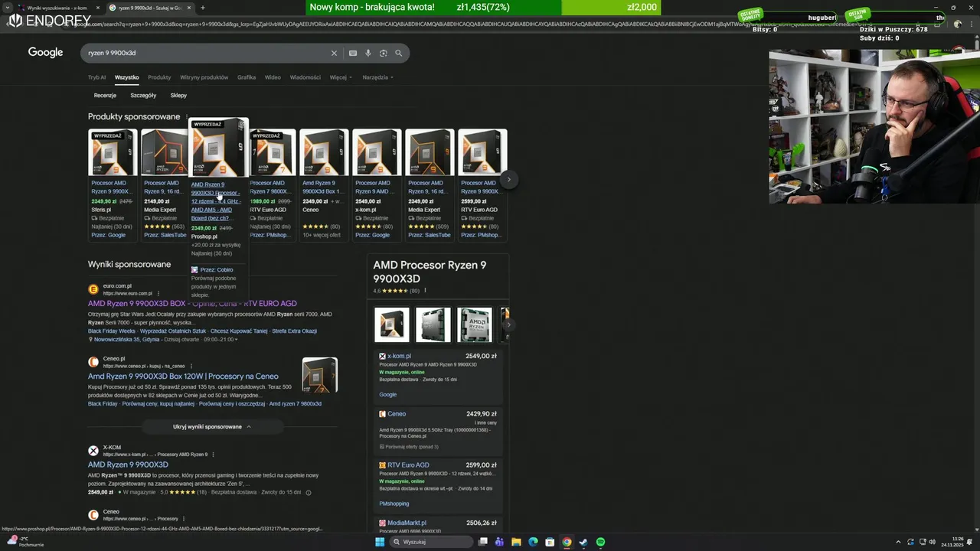Image resolution: width=980 pixels, height=551 pixels.
Task: Open 'AMD Ryzen 9 9900X3d Box 120W' Ceneo result
Action: [183, 377]
